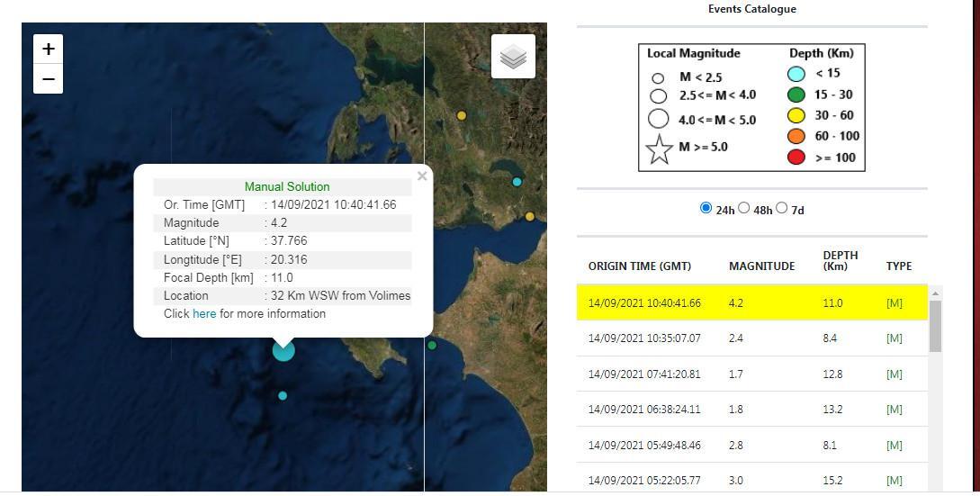
Task: Open [M] type link of 06:38:24.11 event
Action: [x=894, y=410]
